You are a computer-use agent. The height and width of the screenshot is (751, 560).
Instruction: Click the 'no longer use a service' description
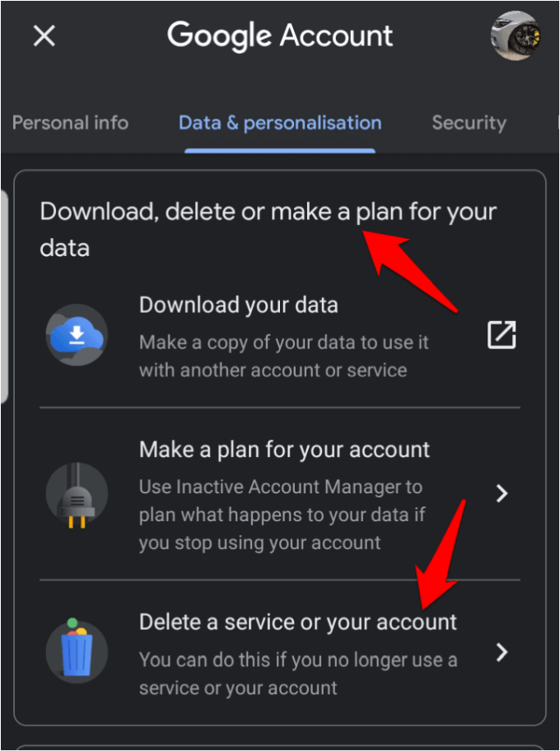click(297, 674)
